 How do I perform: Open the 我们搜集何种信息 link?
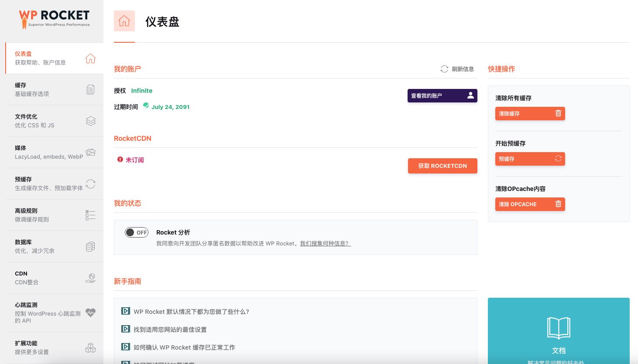pos(325,243)
